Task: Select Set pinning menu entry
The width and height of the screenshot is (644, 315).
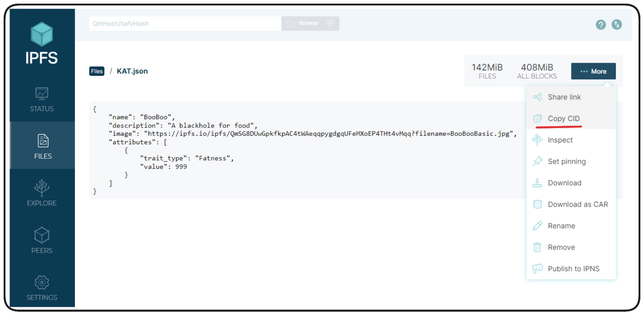Action: [566, 162]
